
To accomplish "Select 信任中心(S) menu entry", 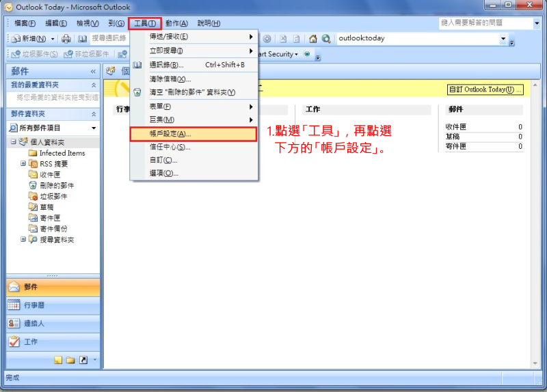I will 194,147.
